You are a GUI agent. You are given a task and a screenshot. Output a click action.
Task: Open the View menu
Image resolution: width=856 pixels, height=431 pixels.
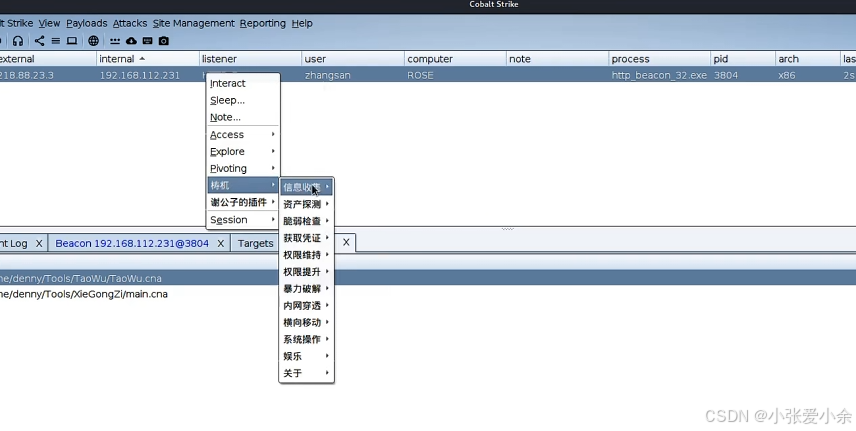pyautogui.click(x=49, y=23)
